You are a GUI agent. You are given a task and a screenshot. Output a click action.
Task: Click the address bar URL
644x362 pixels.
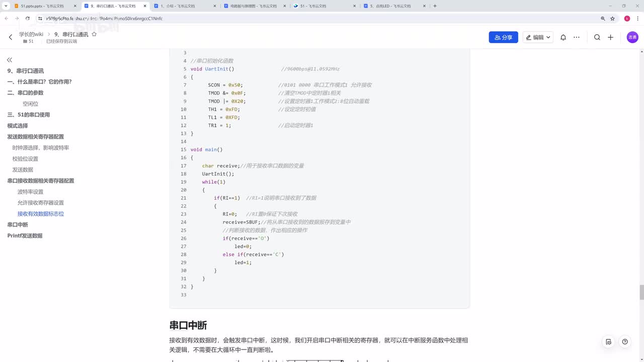[104, 19]
